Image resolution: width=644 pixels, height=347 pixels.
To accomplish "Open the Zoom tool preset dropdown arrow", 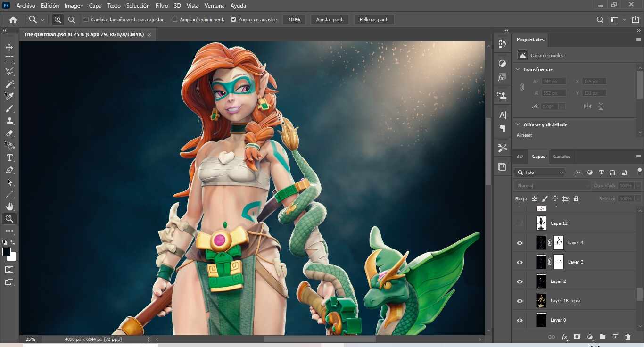I will click(42, 20).
